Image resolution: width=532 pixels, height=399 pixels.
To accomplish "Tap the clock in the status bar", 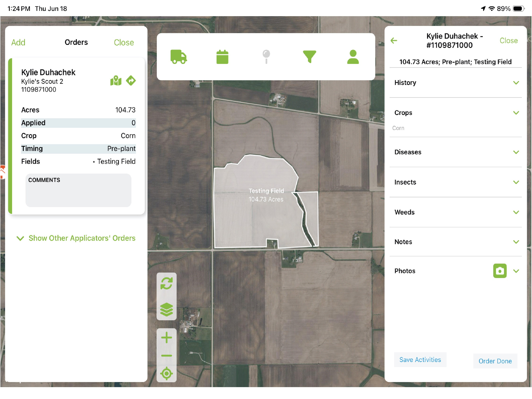I will tap(19, 9).
